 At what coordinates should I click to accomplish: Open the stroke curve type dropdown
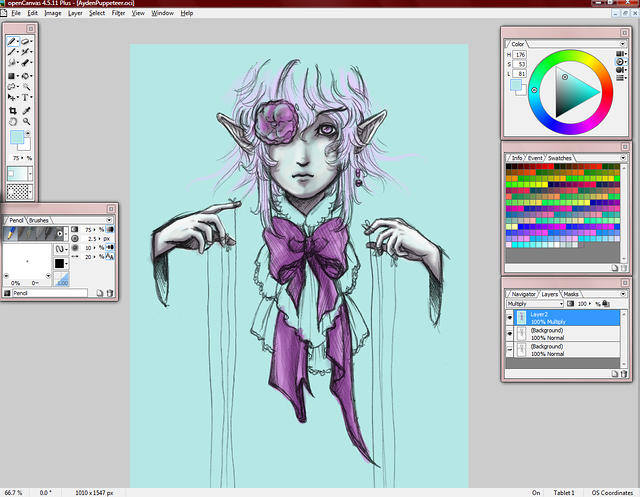pos(61,248)
